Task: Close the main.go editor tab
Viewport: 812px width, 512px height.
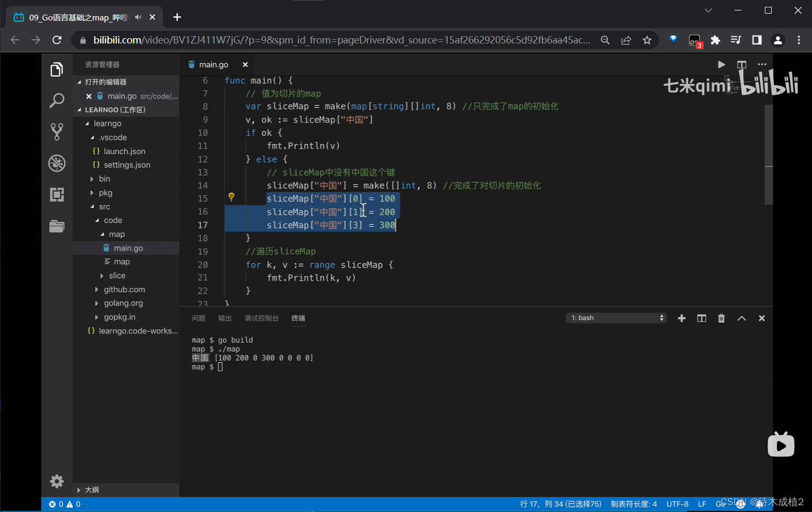Action: pos(245,64)
